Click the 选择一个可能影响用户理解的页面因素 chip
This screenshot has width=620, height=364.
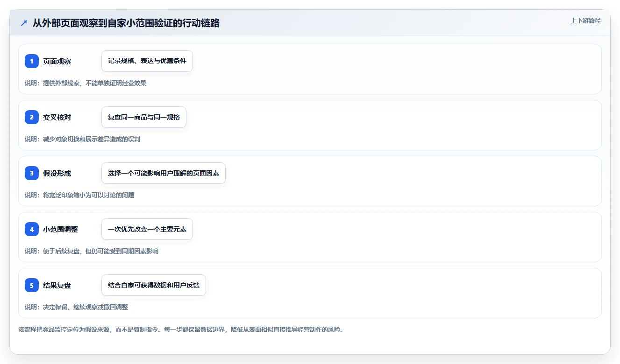[x=164, y=173]
